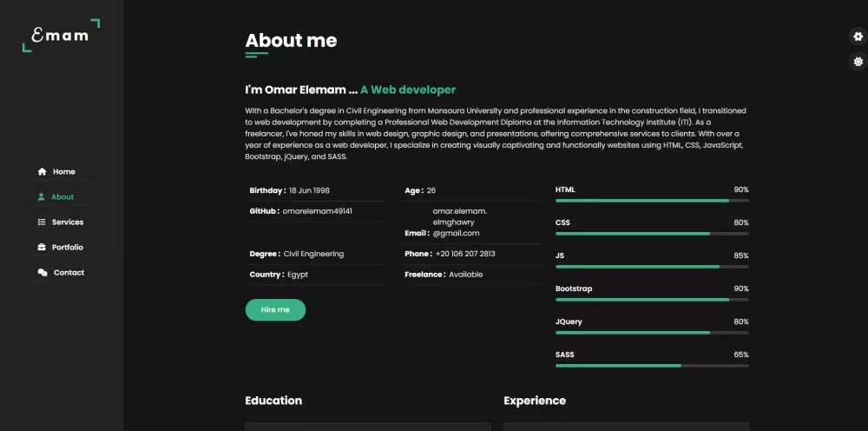Screen dimensions: 868x431
Task: Click the Emam logo
Action: coord(61,36)
